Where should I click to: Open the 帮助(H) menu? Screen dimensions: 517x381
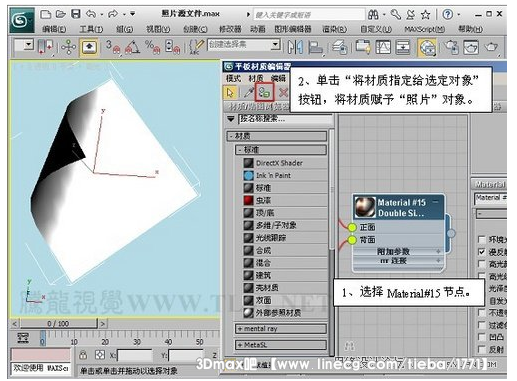click(x=470, y=29)
